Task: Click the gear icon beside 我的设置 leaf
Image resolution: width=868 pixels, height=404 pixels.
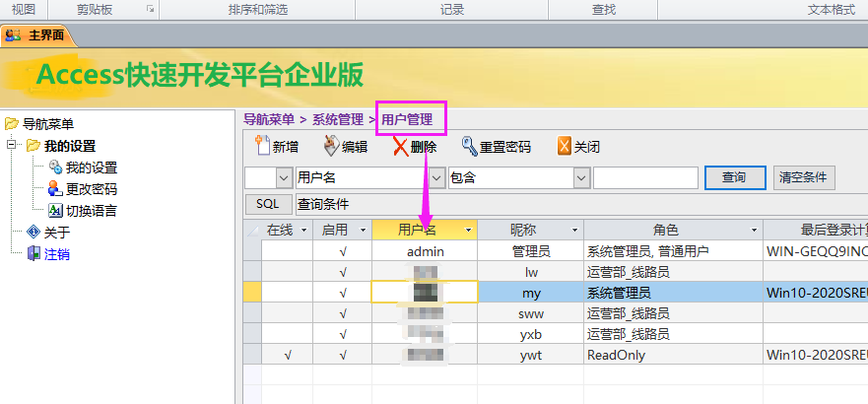Action: 55,168
